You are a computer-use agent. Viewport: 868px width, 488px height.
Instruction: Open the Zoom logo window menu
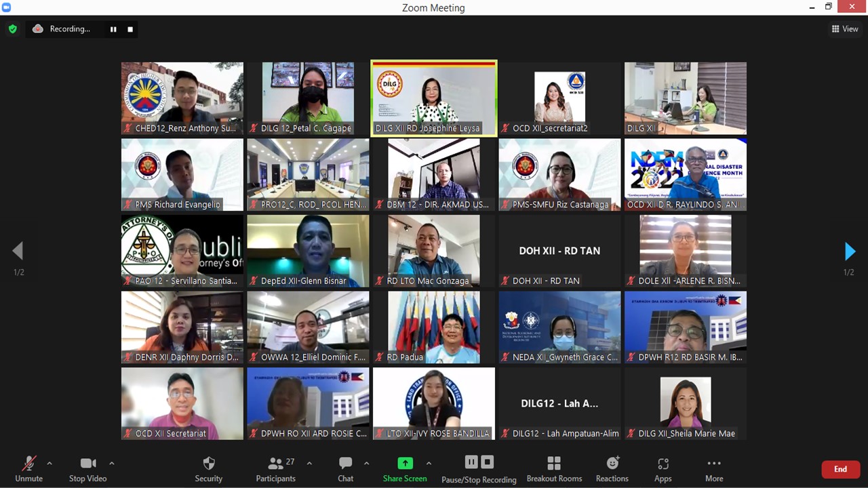pyautogui.click(x=7, y=7)
